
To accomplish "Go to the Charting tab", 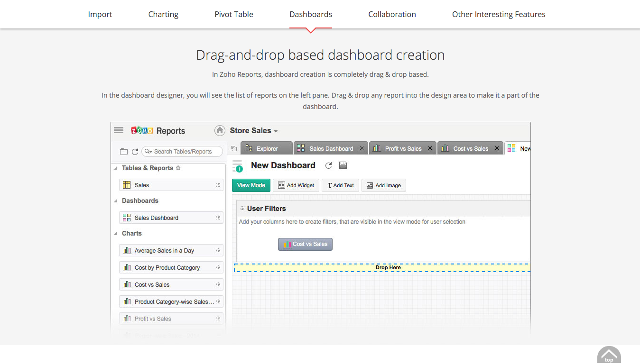I will click(x=163, y=14).
